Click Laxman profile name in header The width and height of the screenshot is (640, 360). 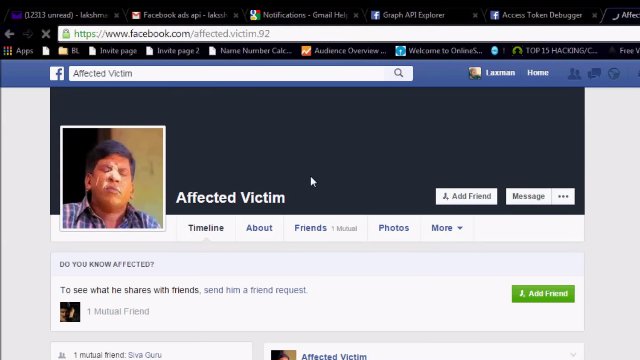pos(500,73)
